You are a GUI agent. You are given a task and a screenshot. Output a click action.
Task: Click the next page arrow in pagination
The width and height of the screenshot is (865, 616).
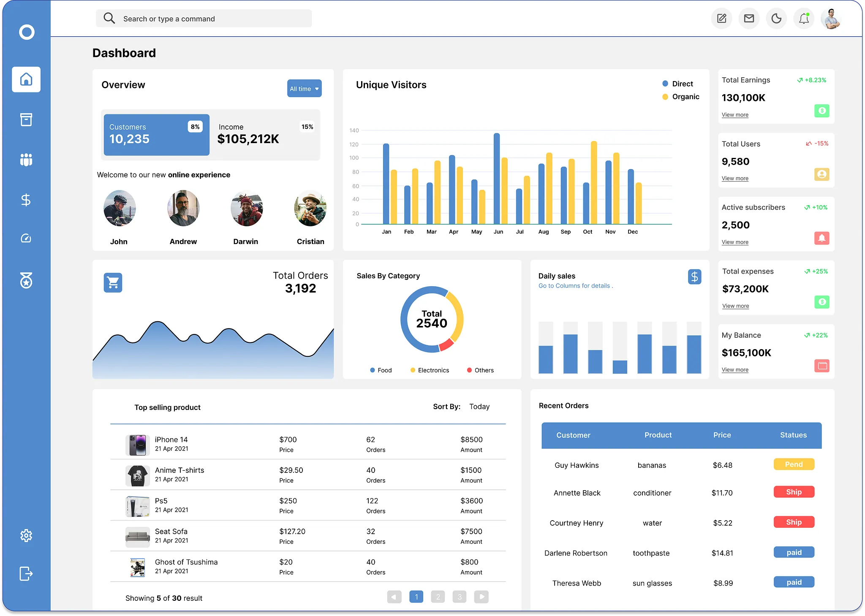[x=481, y=597]
